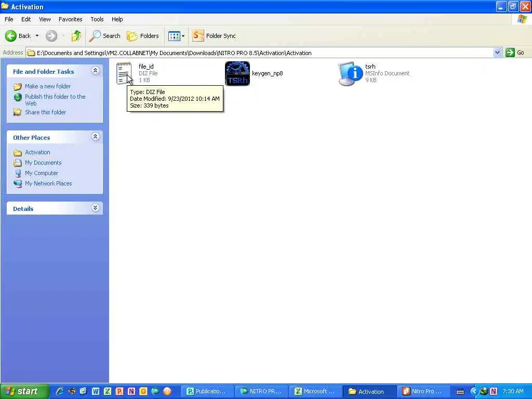Show hidden tray icons arrow
532x399 pixels.
click(x=474, y=391)
